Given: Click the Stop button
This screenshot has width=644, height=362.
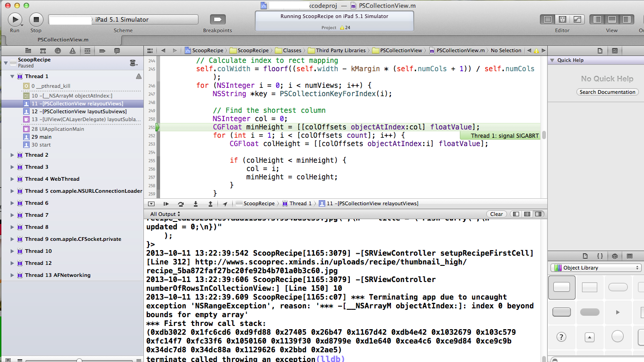Looking at the screenshot, I should pyautogui.click(x=36, y=19).
